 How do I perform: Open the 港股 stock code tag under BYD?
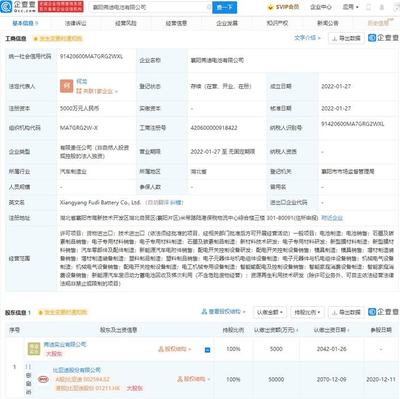(87, 388)
